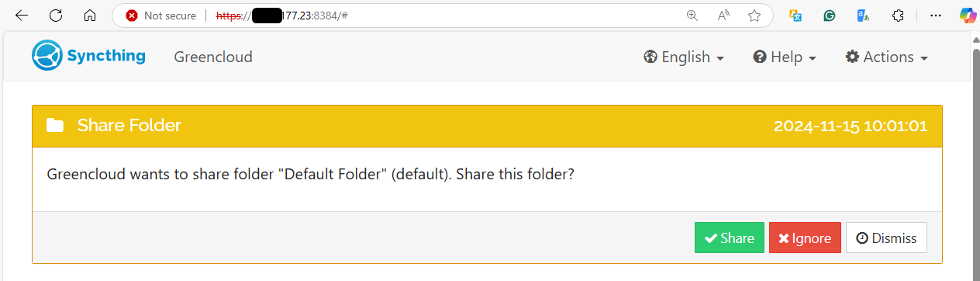Go back with the browser back arrow
The width and height of the screenshot is (980, 281).
click(22, 16)
